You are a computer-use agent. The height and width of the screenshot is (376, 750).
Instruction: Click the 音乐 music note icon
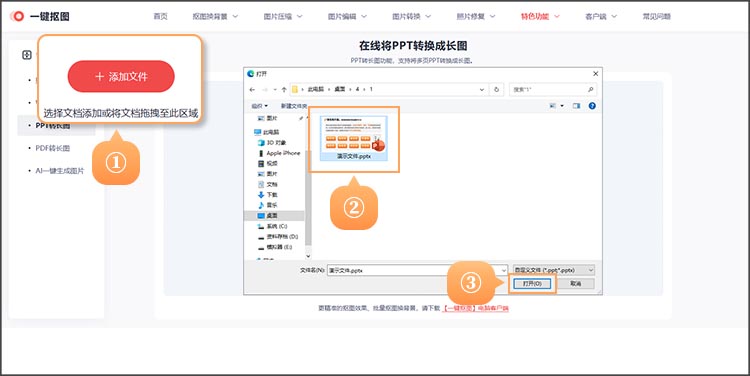pyautogui.click(x=261, y=205)
